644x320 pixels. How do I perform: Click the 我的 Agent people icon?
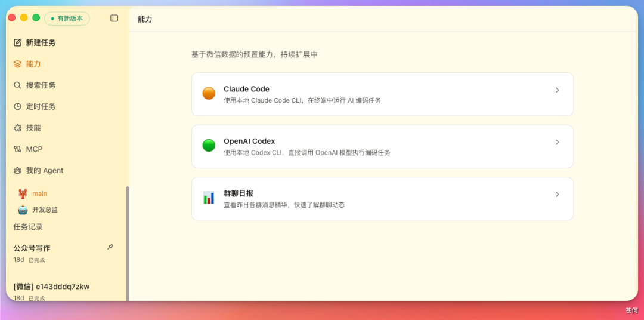click(x=17, y=170)
